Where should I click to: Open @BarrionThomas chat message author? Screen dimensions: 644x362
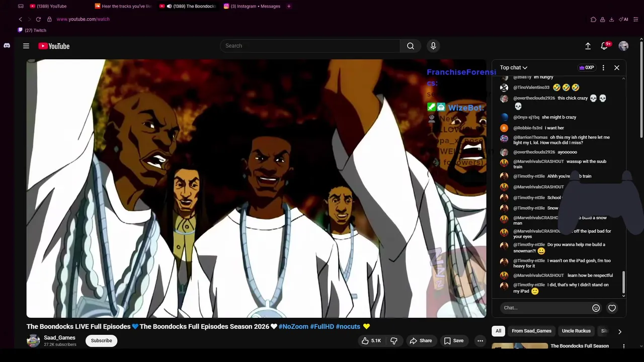(530, 137)
